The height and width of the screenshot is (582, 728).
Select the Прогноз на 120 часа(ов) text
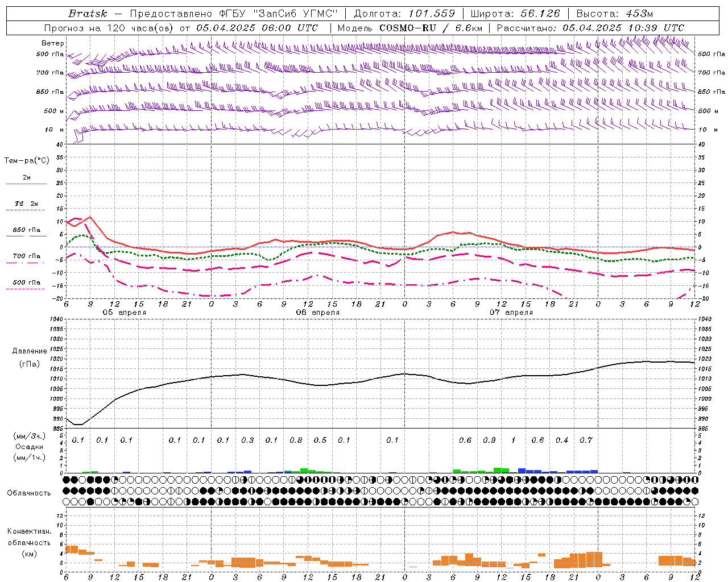pos(109,28)
